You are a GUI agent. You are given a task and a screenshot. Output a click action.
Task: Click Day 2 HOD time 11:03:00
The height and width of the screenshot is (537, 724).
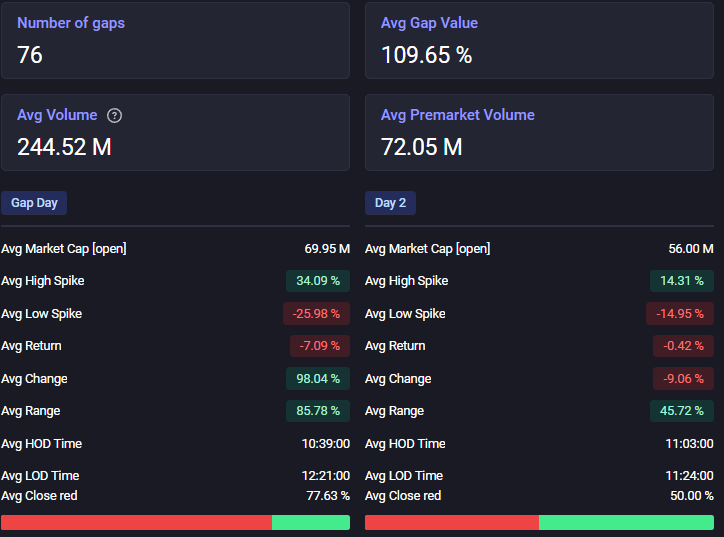click(x=689, y=444)
